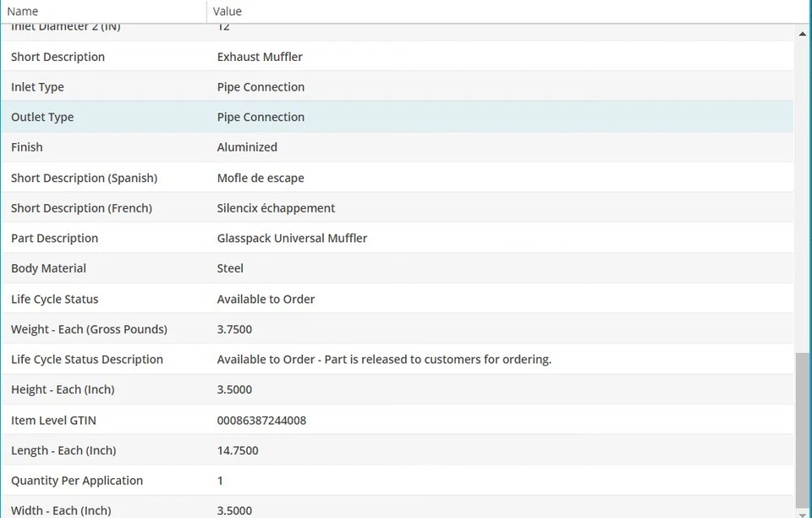Image resolution: width=812 pixels, height=518 pixels.
Task: Select Width - Each (Inch) name
Action: [61, 510]
